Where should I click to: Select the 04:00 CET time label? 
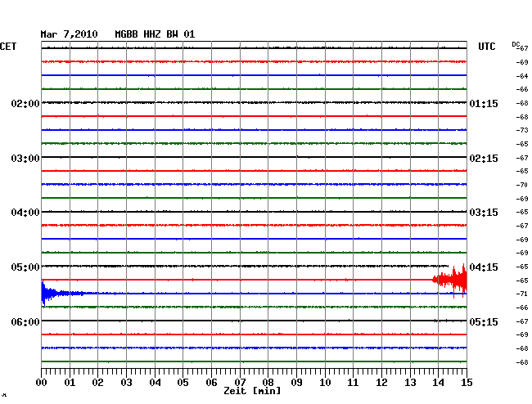(x=25, y=213)
